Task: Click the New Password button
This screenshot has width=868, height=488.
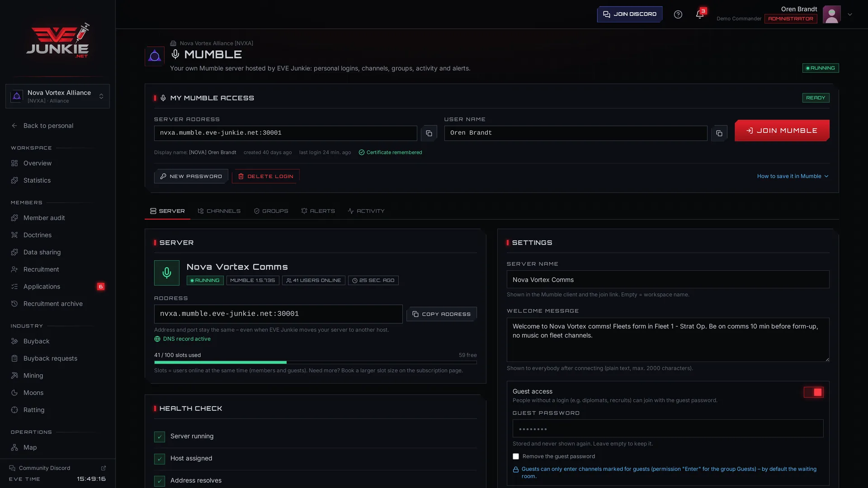Action: coord(191,176)
